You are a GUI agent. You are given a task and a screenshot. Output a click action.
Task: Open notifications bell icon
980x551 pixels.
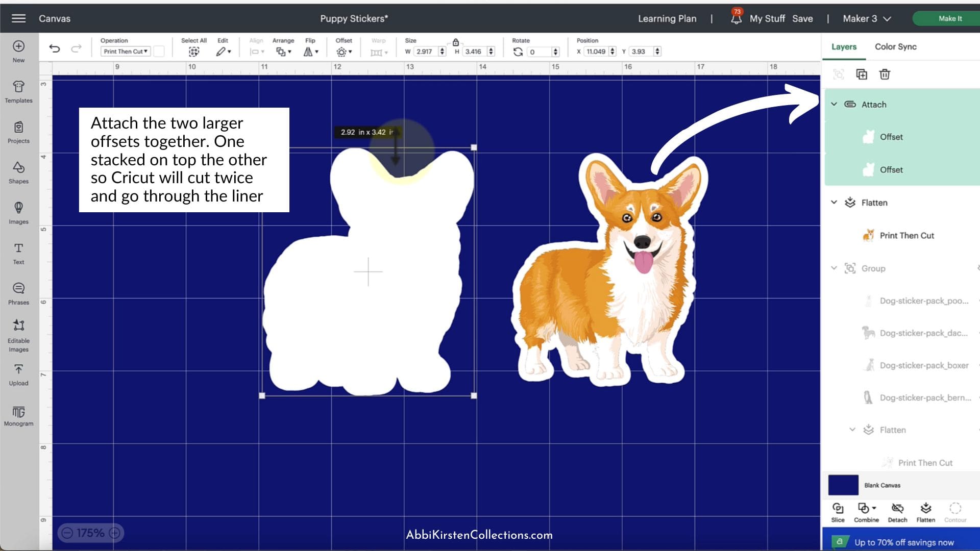(x=736, y=19)
